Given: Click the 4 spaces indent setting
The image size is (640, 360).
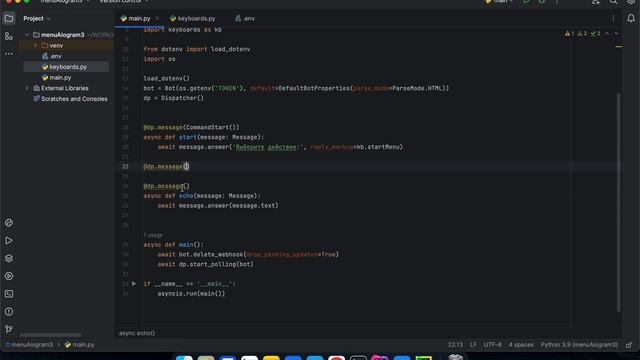Looking at the screenshot, I should pos(521,345).
